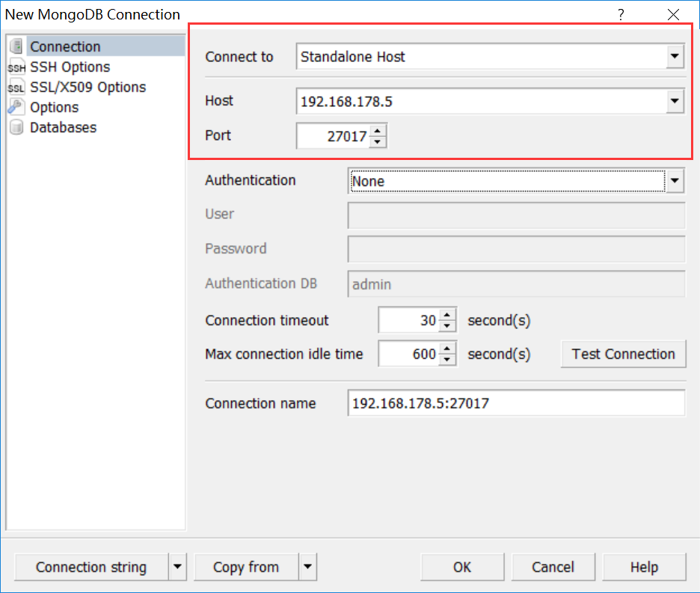Select the Connection server icon in sidebar
Viewport: 700px width, 593px height.
coord(16,46)
